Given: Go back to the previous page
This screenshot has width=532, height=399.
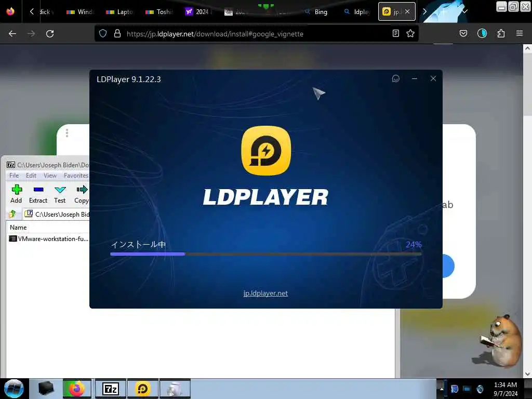Looking at the screenshot, I should coord(12,34).
